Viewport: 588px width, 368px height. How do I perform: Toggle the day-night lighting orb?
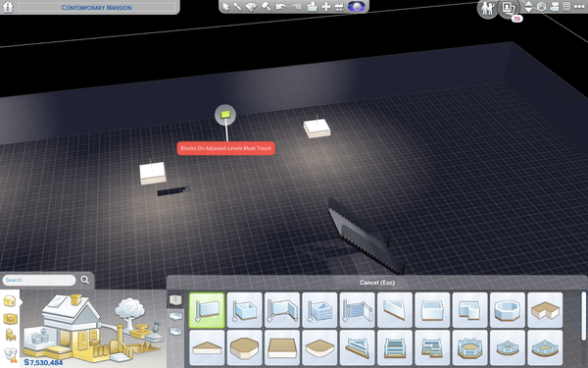pyautogui.click(x=356, y=7)
